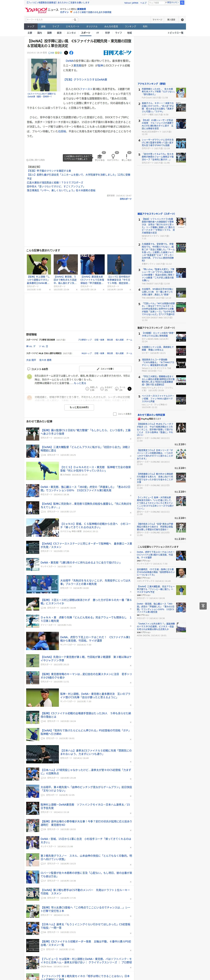210x980 pixels.
Task: Share comment via X icon
Action: [129, 389]
